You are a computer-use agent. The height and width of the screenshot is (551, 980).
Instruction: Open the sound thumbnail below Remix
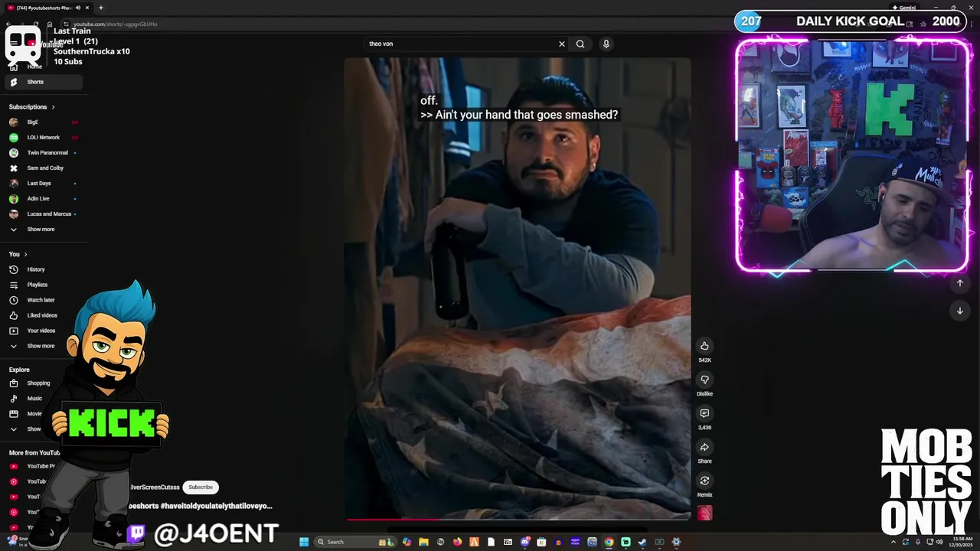[x=704, y=513]
